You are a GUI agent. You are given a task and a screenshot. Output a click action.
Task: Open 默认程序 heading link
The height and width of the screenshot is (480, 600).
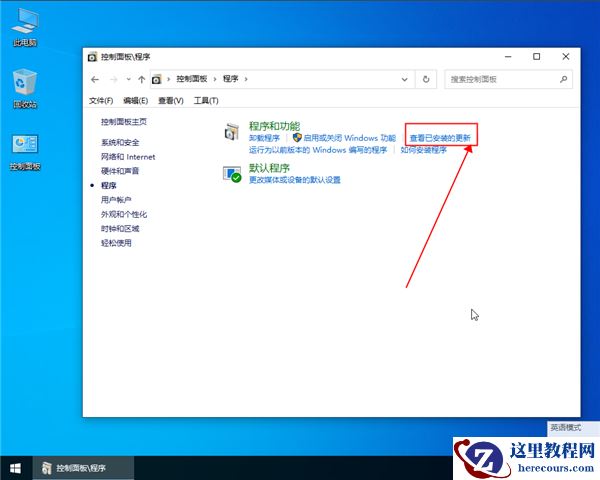[269, 168]
